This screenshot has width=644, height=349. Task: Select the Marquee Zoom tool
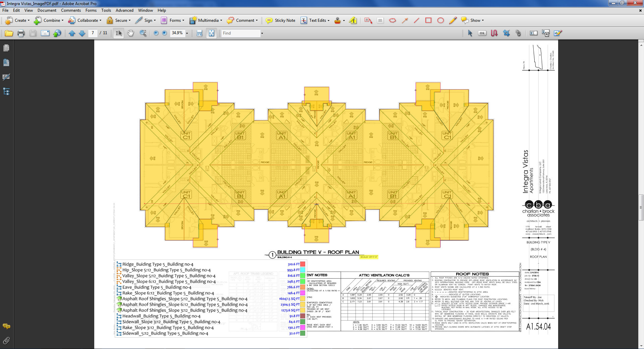(x=143, y=33)
